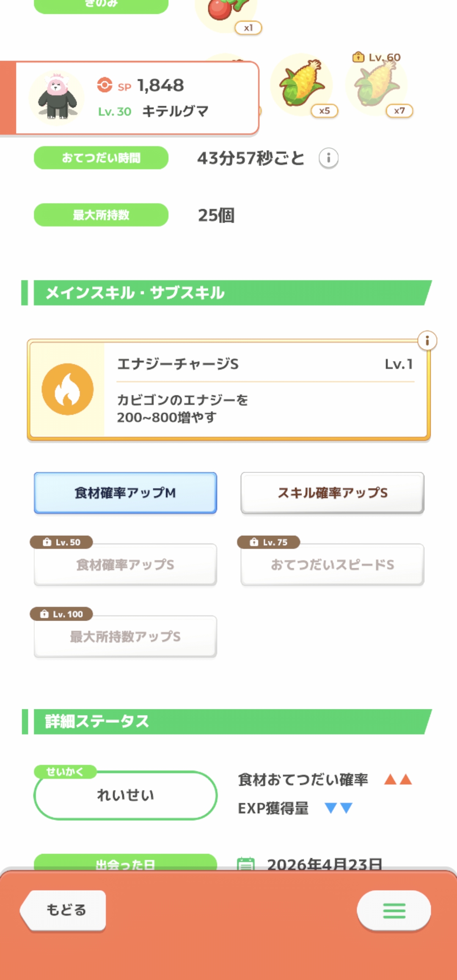Tap the calendar icon by 2026年4月23日
This screenshot has height=980, width=457.
[x=246, y=863]
